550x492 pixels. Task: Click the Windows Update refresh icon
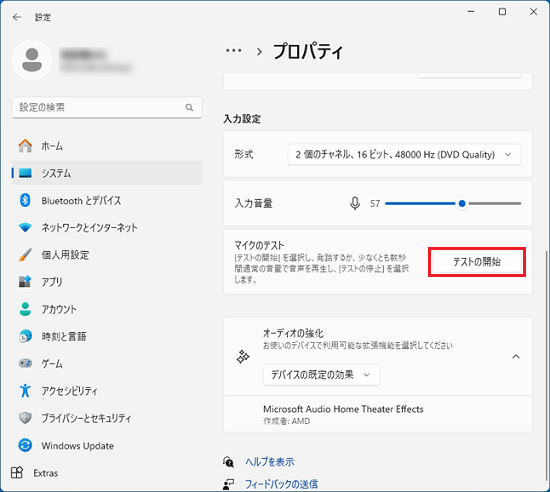tap(25, 445)
